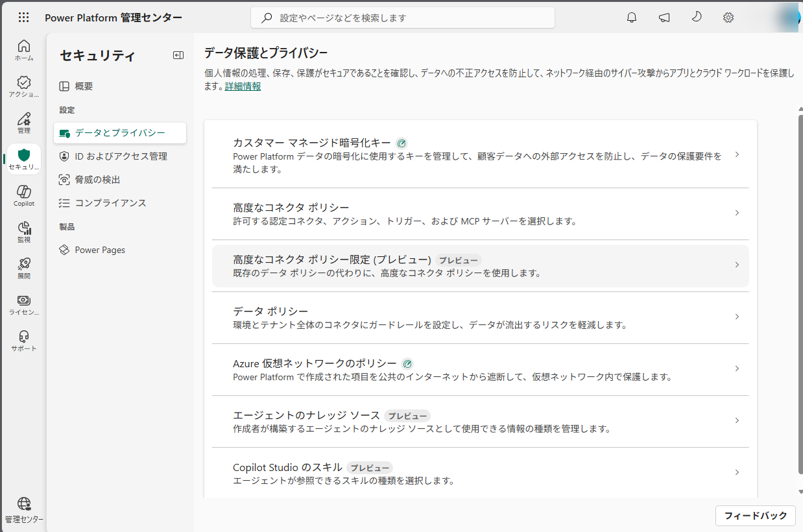Viewport: 803px width, 532px height.
Task: Click プレビュー badge on 高度なコネクタ ポリシー限定
Action: pyautogui.click(x=459, y=260)
